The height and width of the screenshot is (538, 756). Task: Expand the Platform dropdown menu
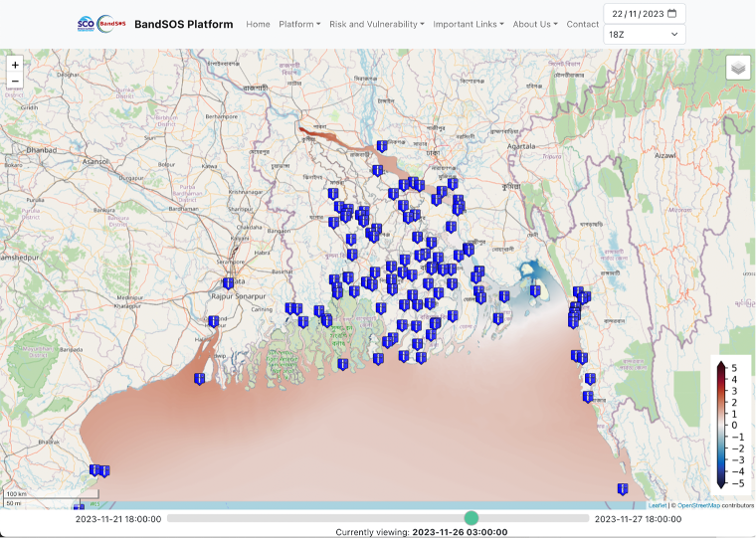(x=299, y=24)
